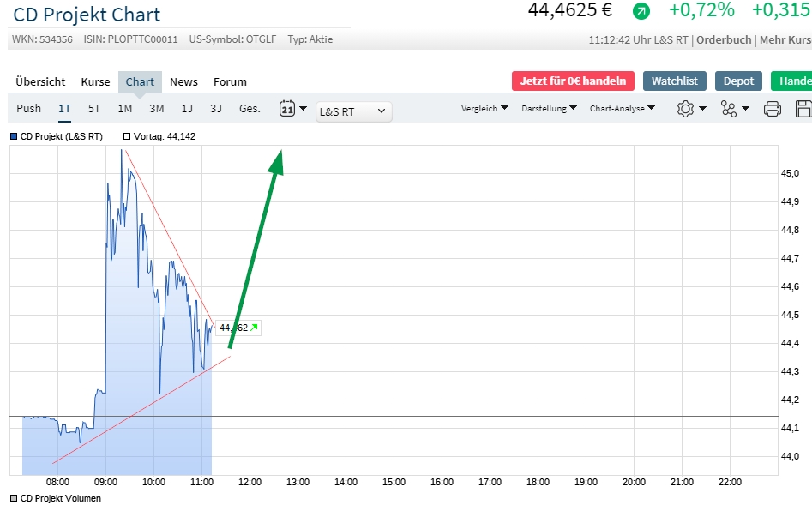812x505 pixels.
Task: Open the L&S RT exchange dropdown
Action: tap(354, 111)
